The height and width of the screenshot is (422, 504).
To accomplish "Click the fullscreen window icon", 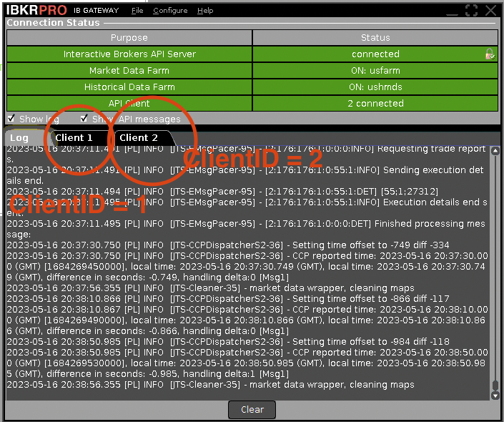I will (x=471, y=10).
